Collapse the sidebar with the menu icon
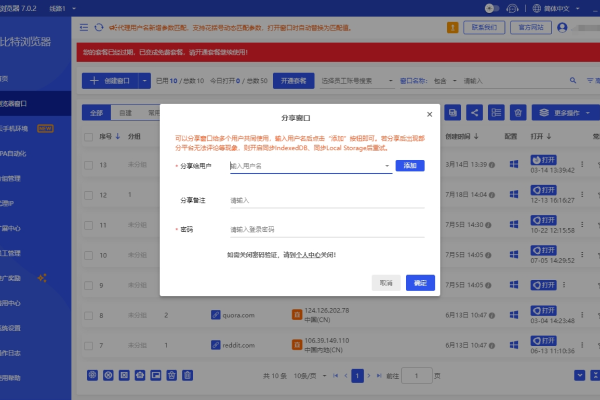The image size is (600, 400). [x=84, y=28]
